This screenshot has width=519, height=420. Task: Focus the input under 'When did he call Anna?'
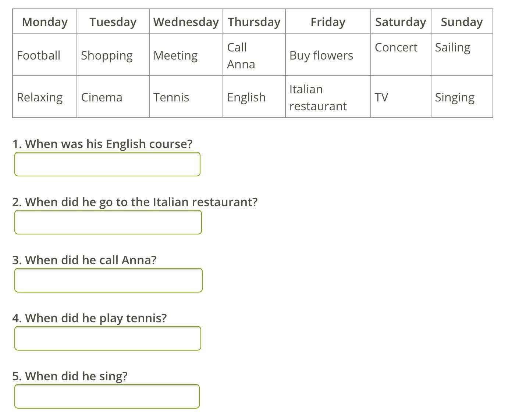click(109, 280)
